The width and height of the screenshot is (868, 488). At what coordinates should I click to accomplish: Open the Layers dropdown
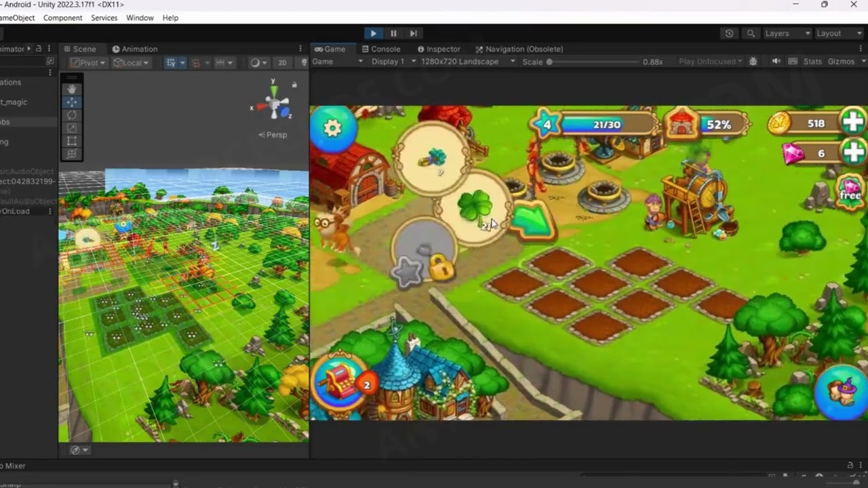click(x=787, y=33)
